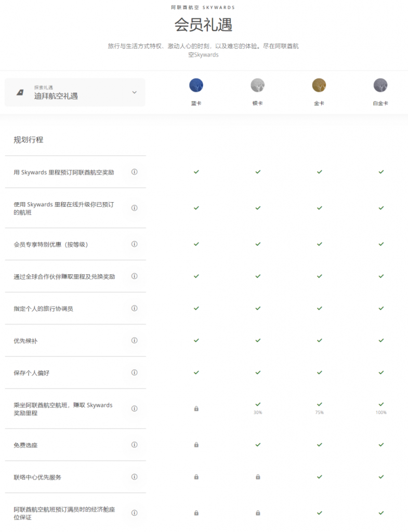Click the airplane tail icon beside 迪拜航空礼遇
Viewport: 408px width, 532px height.
pyautogui.click(x=20, y=92)
